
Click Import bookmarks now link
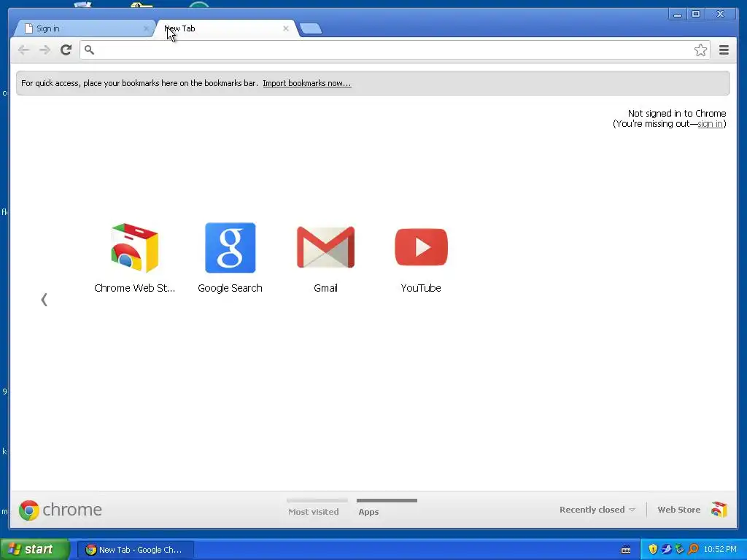(307, 83)
